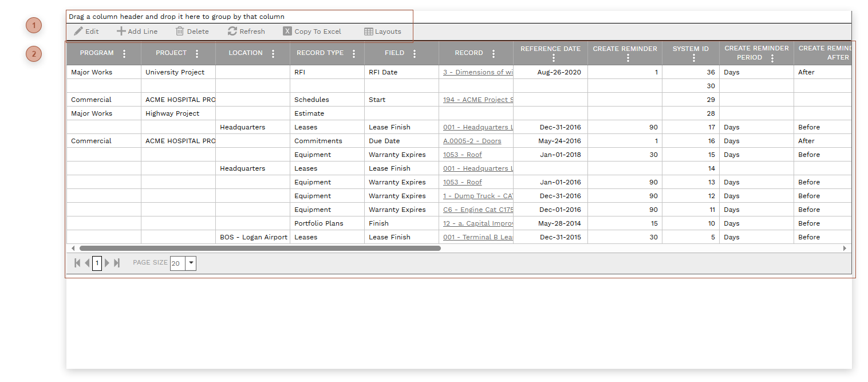The image size is (868, 382).
Task: Click Add Line plus icon
Action: pyautogui.click(x=121, y=31)
